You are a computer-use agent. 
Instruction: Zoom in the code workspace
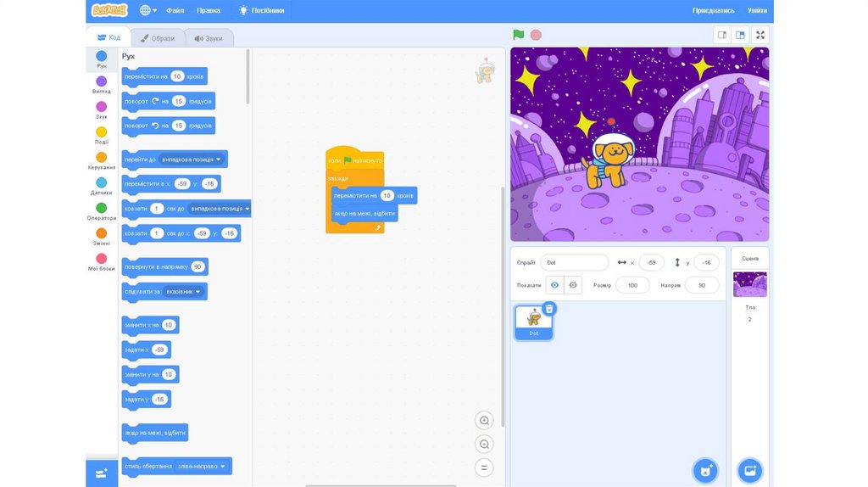pos(484,421)
